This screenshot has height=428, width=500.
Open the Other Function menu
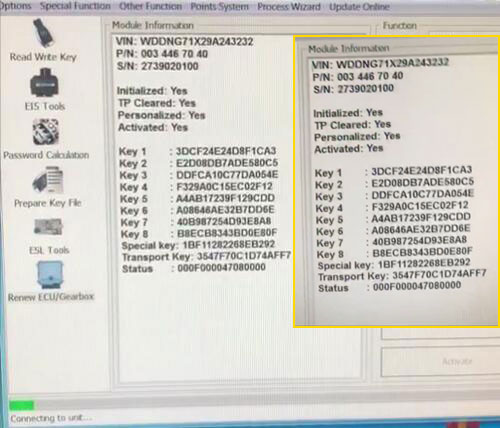pyautogui.click(x=150, y=6)
